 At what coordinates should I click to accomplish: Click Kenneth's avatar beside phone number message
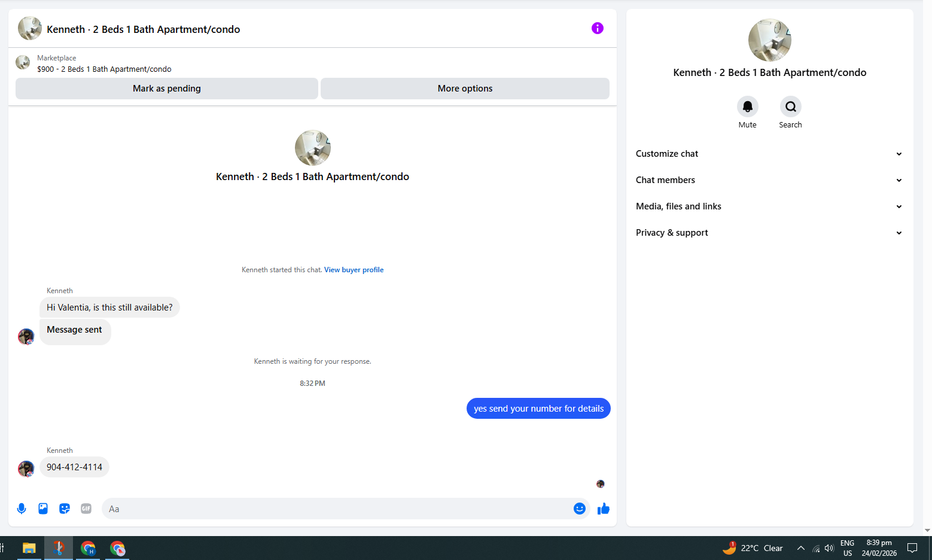point(26,468)
